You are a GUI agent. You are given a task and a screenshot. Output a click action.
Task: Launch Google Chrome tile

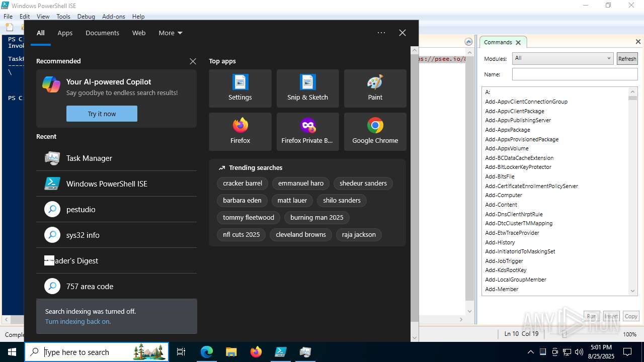[x=375, y=132]
